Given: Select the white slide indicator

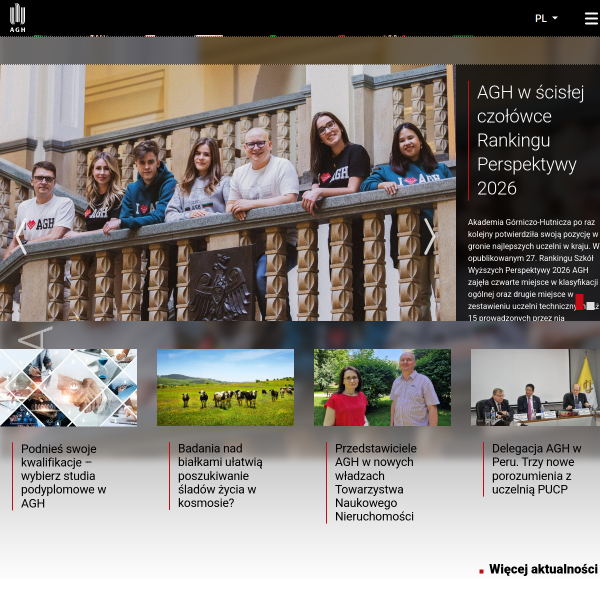Looking at the screenshot, I should pyautogui.click(x=590, y=306).
